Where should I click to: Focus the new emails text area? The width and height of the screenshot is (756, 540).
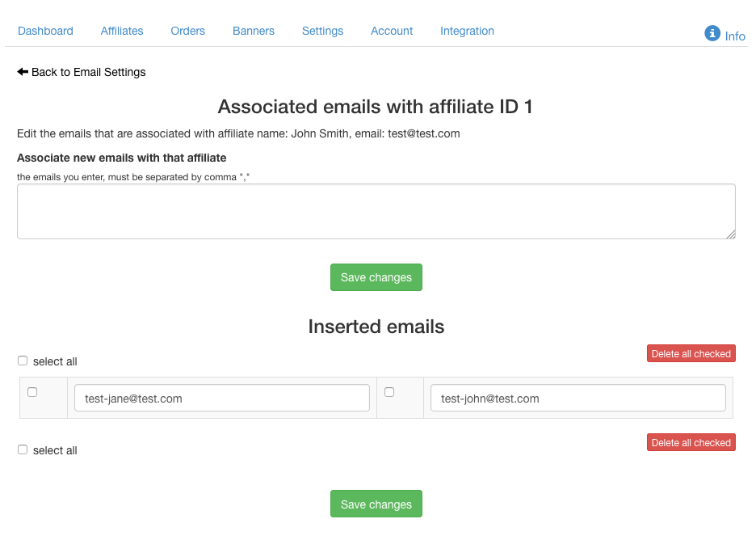(x=376, y=211)
